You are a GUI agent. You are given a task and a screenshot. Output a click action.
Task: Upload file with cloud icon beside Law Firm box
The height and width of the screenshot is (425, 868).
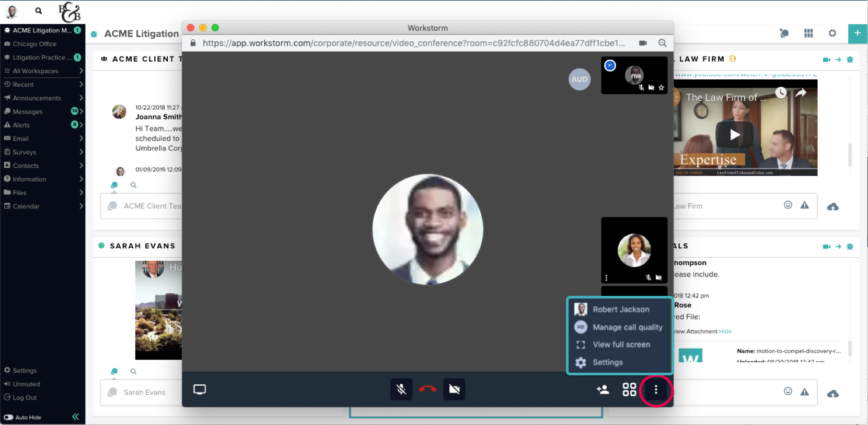coord(833,207)
